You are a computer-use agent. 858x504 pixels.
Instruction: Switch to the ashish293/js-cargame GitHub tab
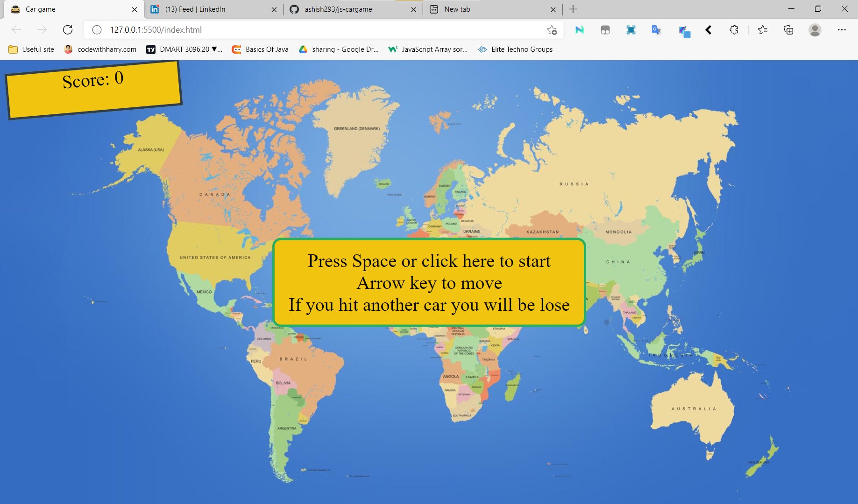(353, 9)
